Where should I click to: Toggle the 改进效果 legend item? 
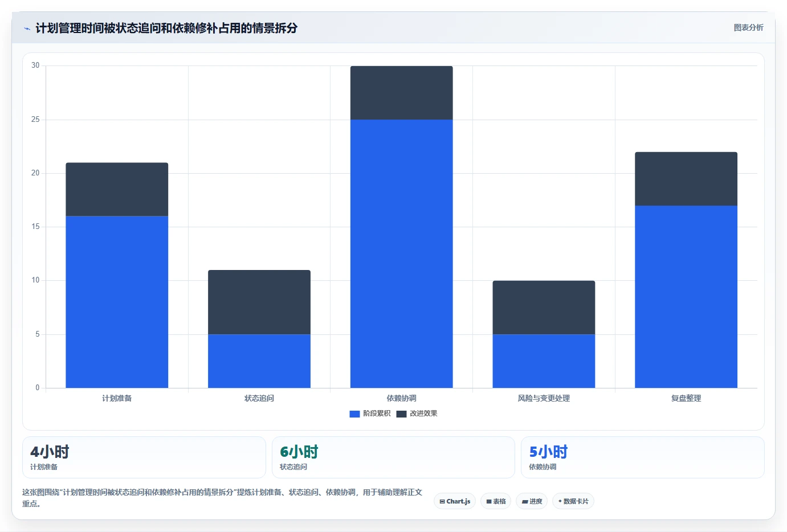(x=417, y=414)
